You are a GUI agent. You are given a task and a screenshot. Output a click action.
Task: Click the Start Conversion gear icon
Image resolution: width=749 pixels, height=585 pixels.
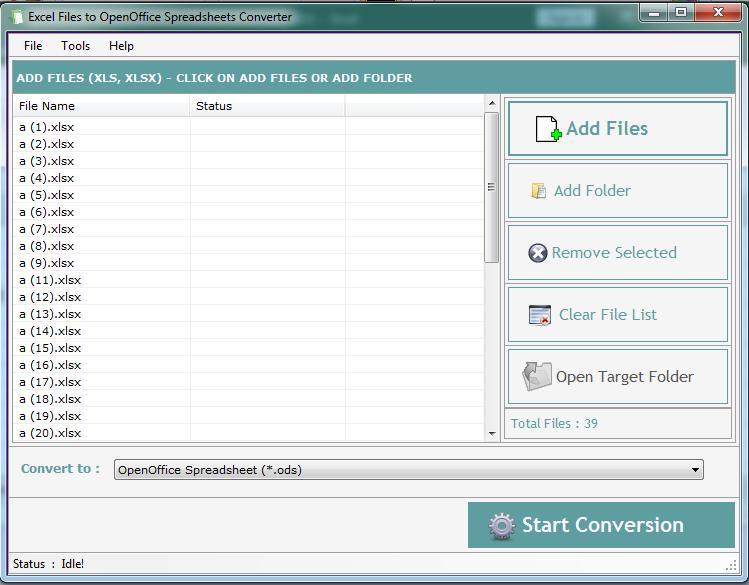tap(501, 526)
